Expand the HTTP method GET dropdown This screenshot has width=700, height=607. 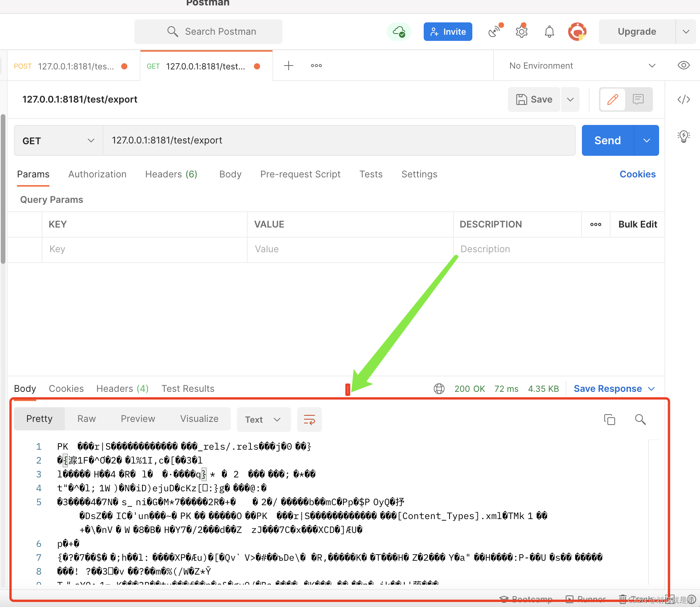(x=59, y=141)
